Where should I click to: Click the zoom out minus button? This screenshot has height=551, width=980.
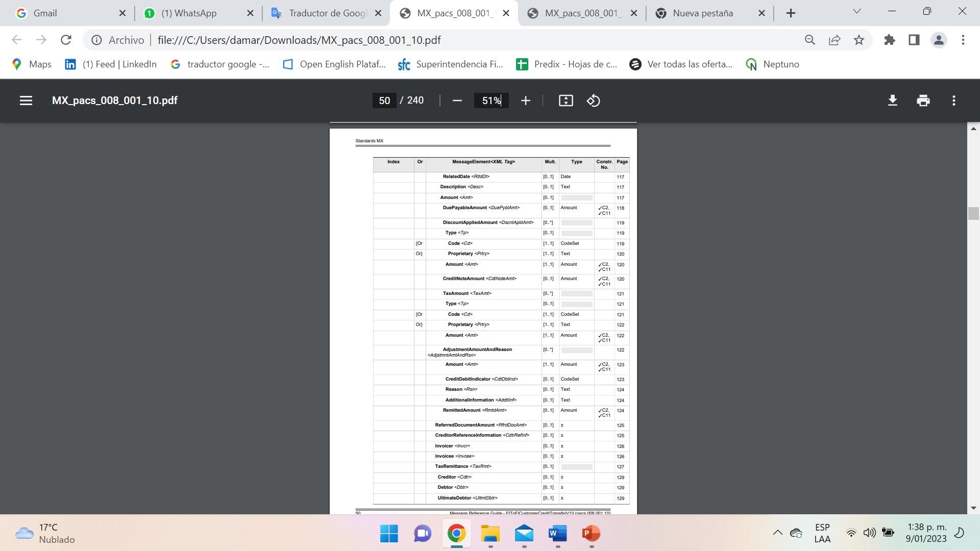(457, 101)
